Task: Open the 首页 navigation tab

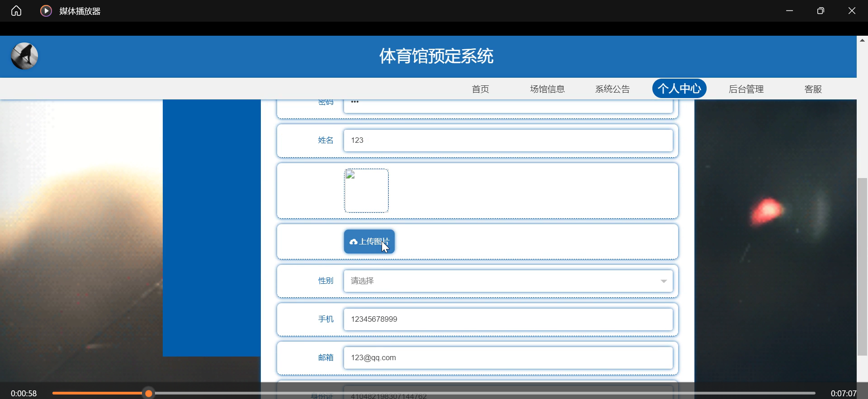Action: point(480,89)
